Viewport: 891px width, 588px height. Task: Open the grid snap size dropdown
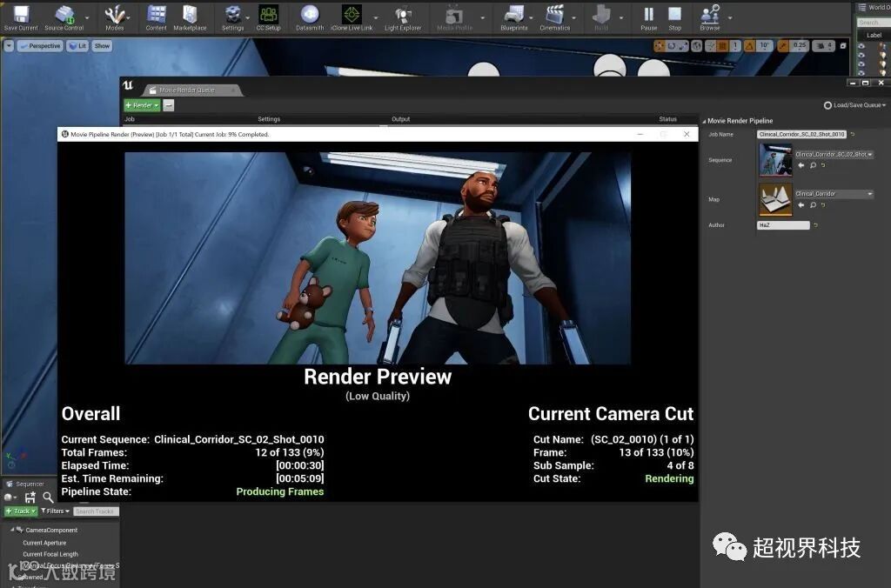click(735, 46)
